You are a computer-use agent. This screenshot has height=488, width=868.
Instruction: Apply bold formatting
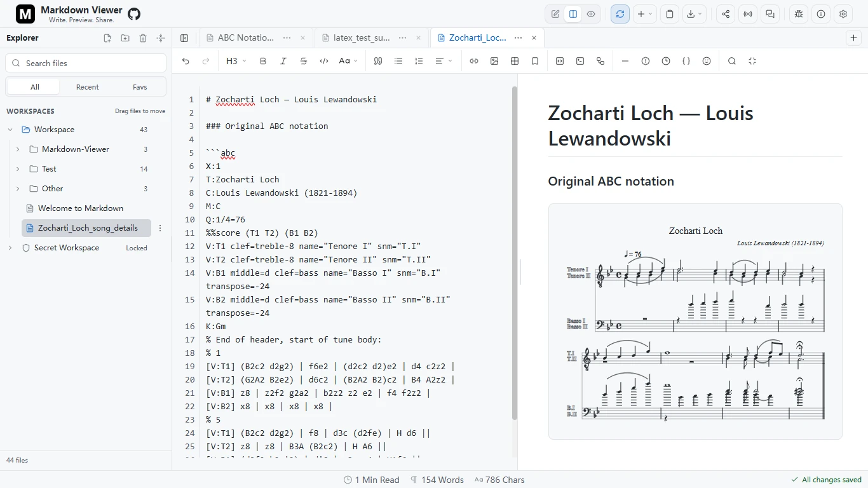click(263, 61)
